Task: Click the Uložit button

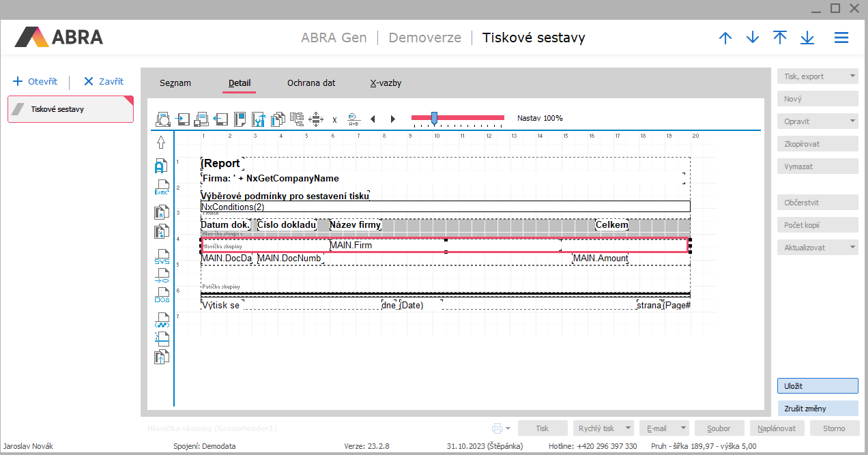Action: [x=818, y=386]
